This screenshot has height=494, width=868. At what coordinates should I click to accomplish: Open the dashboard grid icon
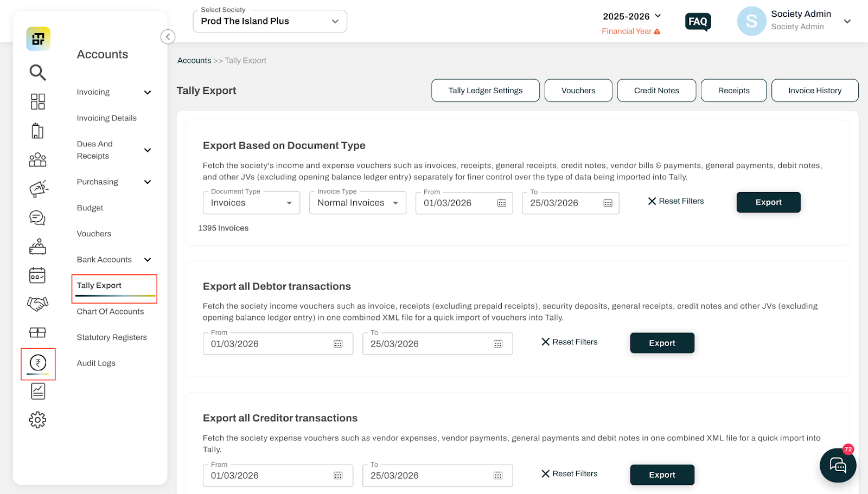click(x=38, y=101)
